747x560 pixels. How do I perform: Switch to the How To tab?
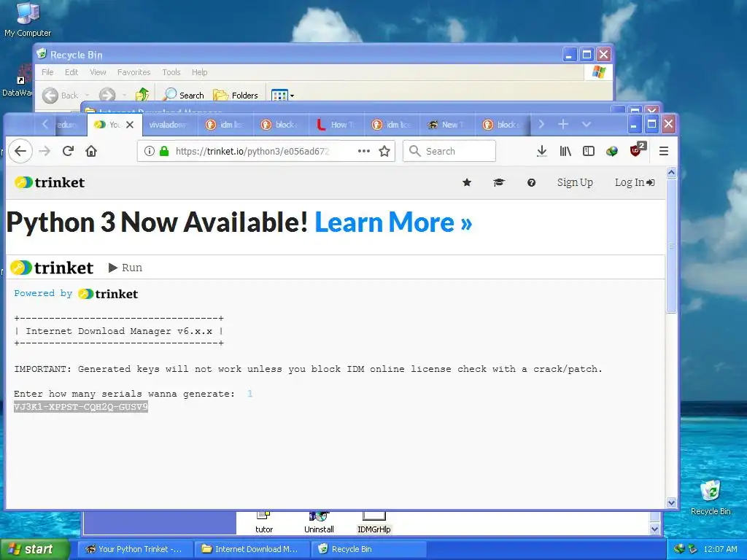point(336,125)
